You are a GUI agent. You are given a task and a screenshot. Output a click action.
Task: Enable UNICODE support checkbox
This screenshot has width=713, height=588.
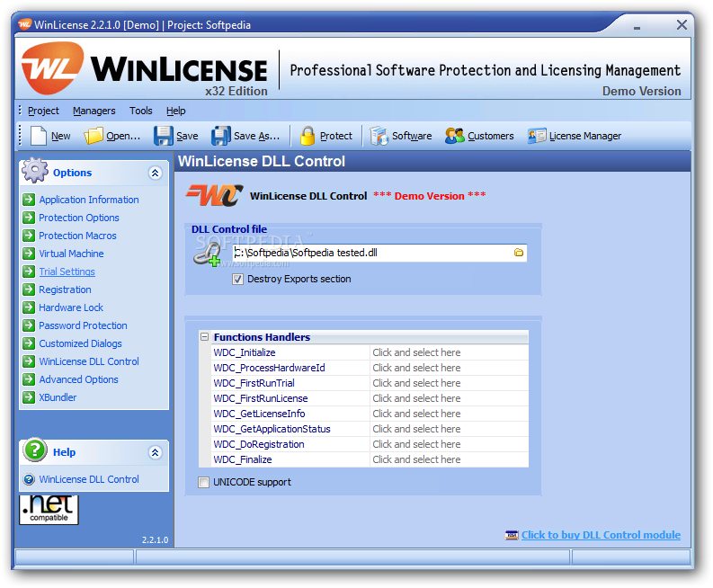(x=204, y=482)
